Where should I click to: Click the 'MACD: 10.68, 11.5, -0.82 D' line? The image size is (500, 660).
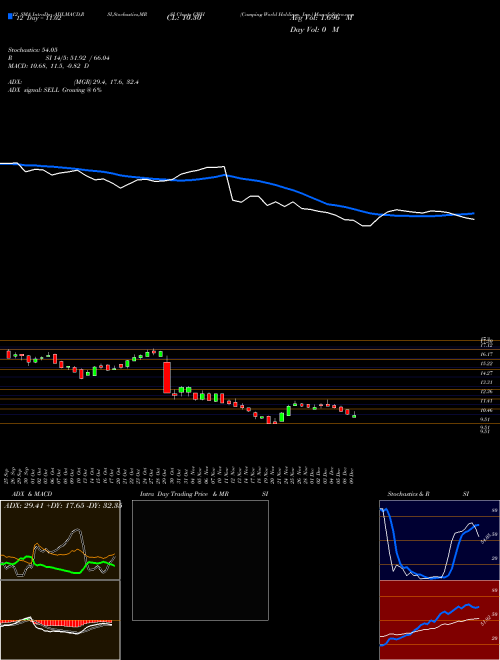pyautogui.click(x=48, y=66)
